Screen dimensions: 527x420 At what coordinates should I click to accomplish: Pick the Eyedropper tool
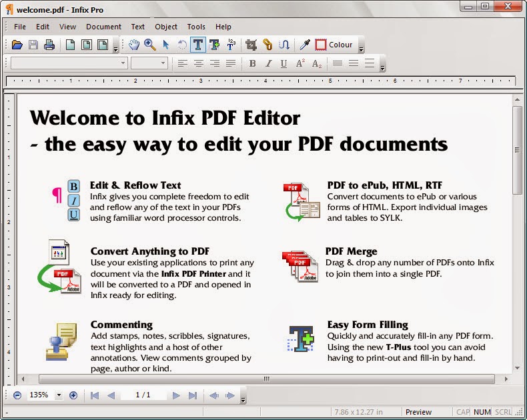[304, 45]
